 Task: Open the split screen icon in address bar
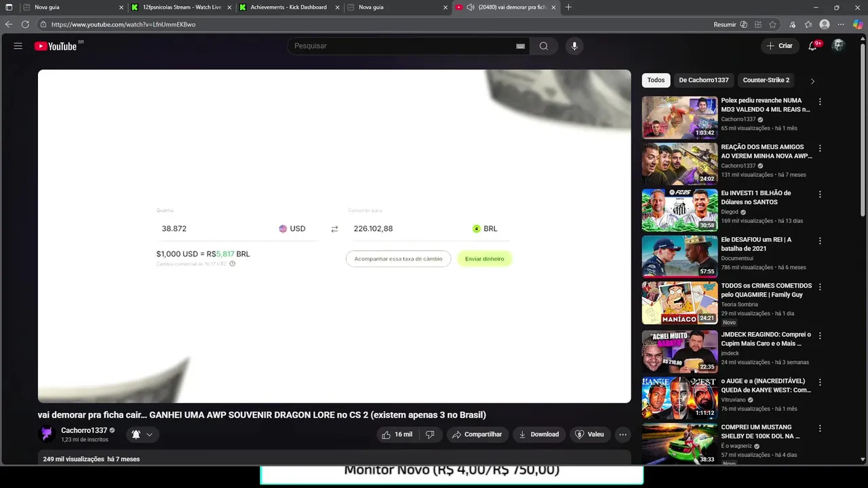point(758,24)
